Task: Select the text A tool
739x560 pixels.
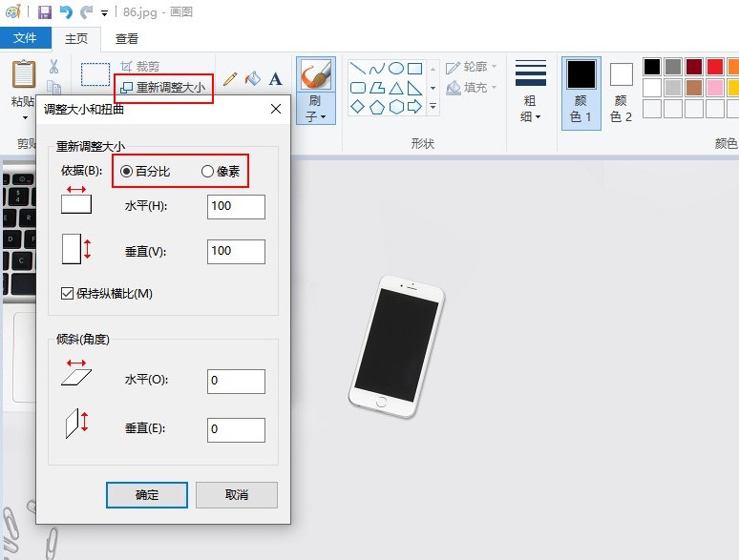Action: [x=276, y=78]
